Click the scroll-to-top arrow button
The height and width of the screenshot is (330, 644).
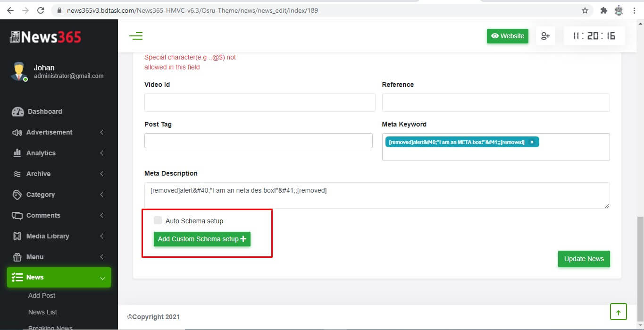[618, 312]
